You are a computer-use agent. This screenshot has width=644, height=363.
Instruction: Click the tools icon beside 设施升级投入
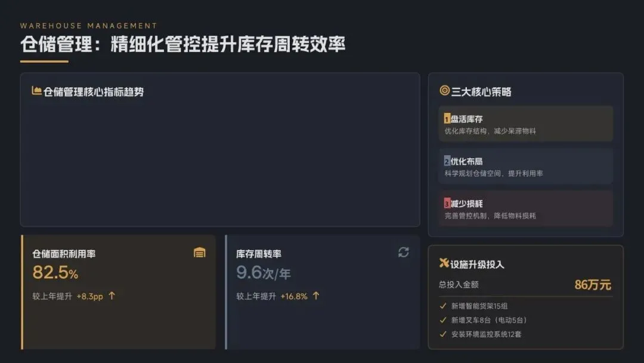tap(444, 263)
